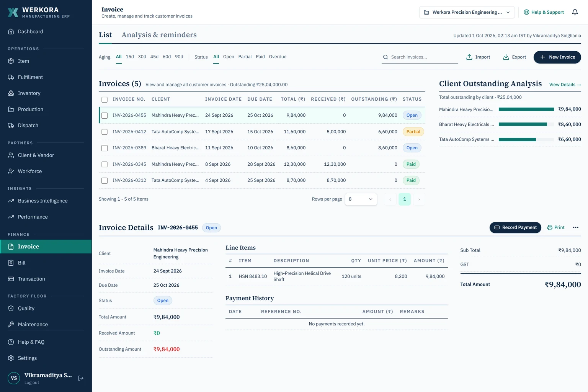Image resolution: width=588 pixels, height=392 pixels.
Task: Click the Export button
Action: click(x=514, y=57)
